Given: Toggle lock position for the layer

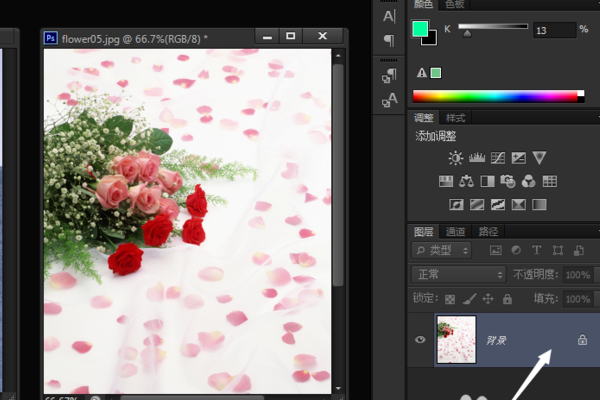Looking at the screenshot, I should (x=488, y=298).
